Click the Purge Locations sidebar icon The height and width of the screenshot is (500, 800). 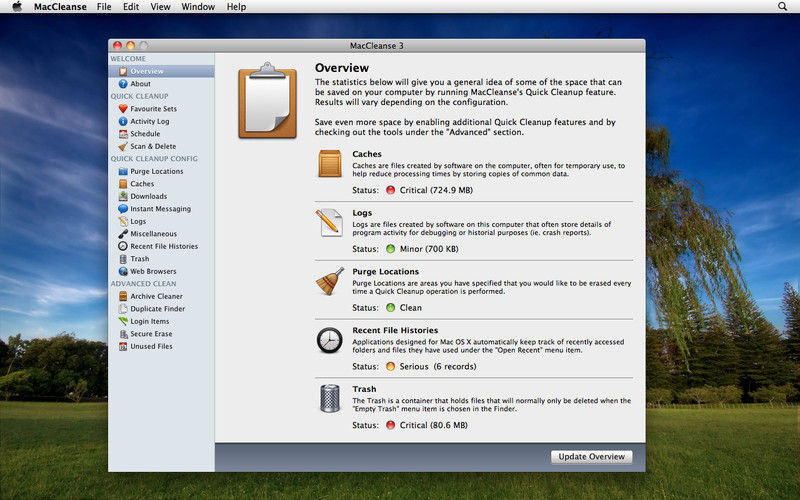pos(123,171)
